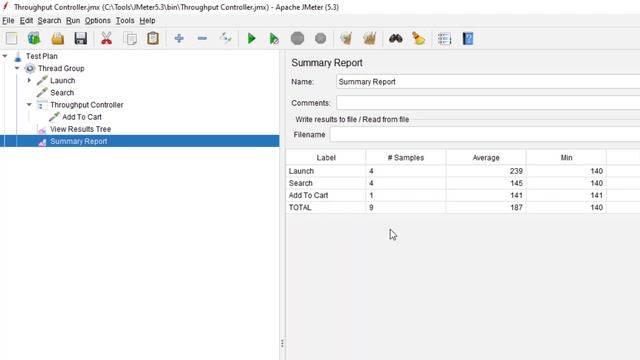The image size is (640, 360).
Task: Open the Search menu
Action: 49,20
